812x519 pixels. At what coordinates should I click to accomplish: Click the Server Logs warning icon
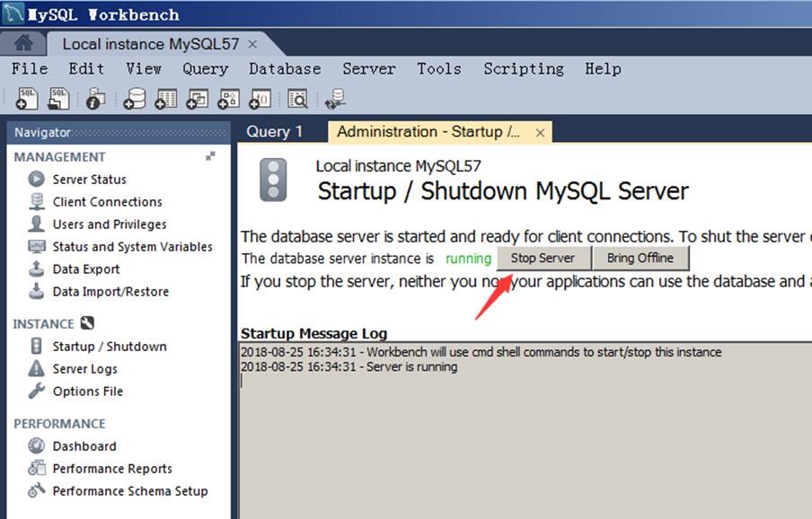36,368
